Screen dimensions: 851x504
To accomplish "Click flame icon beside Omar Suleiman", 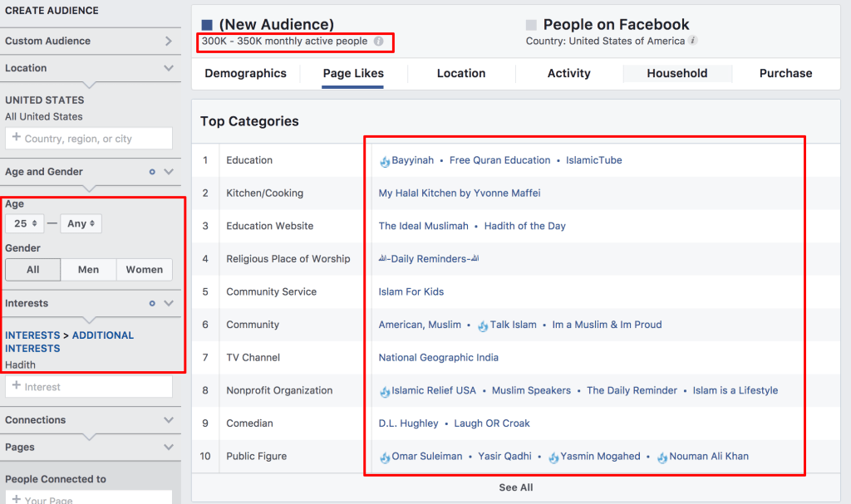I will pyautogui.click(x=385, y=457).
